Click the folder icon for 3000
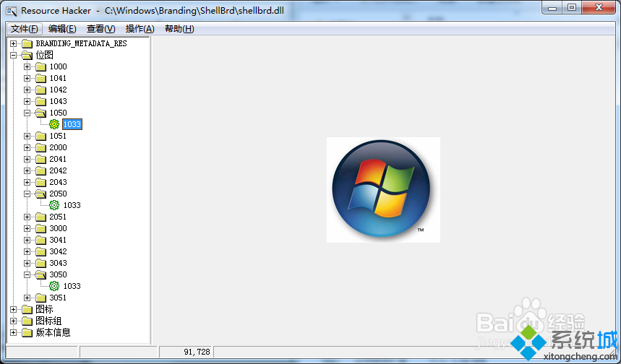The width and height of the screenshot is (621, 364). pos(40,228)
